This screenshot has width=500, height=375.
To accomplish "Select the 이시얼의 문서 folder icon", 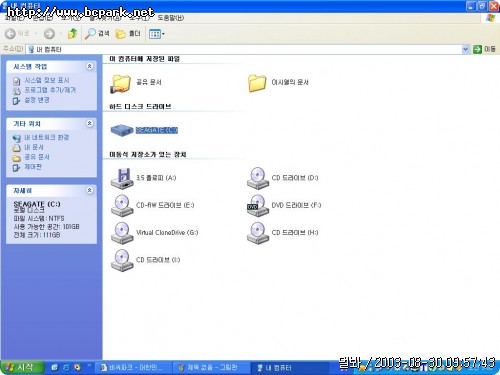I will (x=257, y=83).
